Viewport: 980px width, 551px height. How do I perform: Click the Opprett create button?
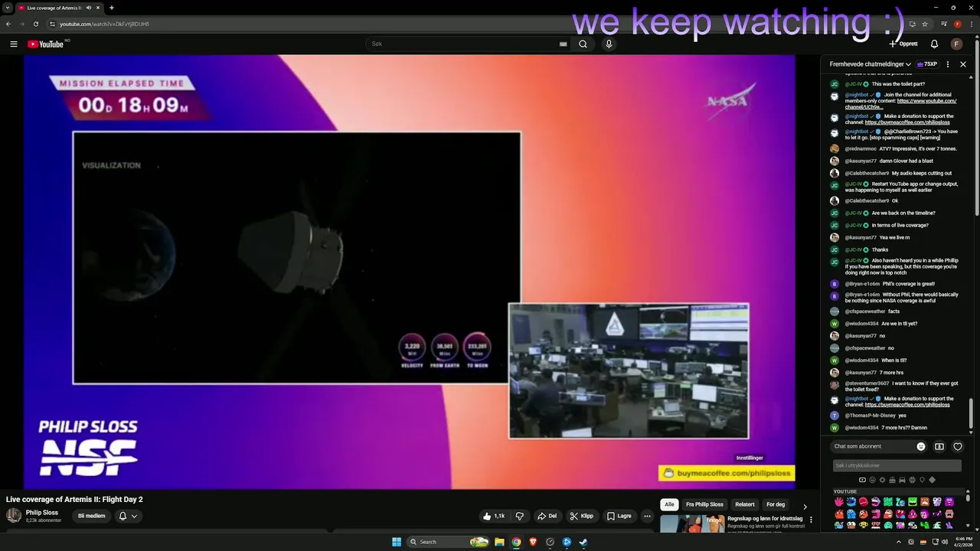point(903,44)
